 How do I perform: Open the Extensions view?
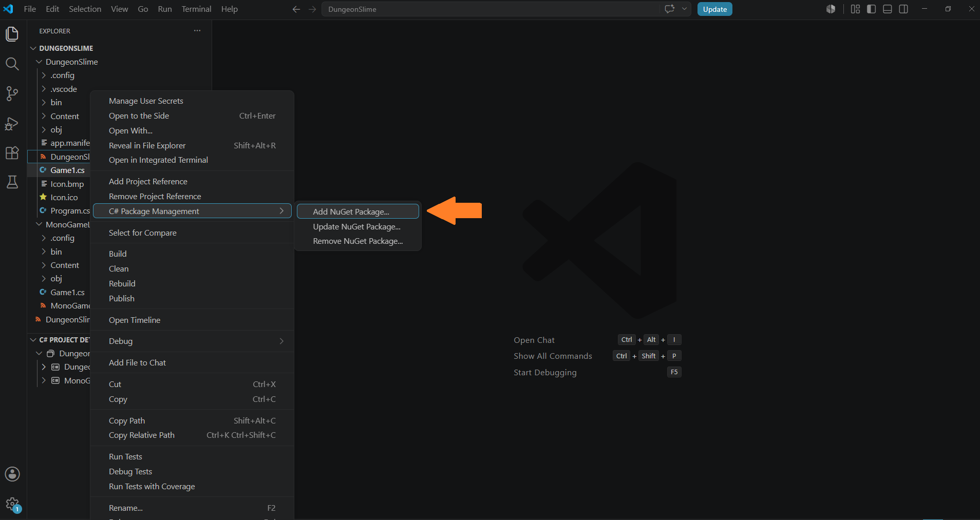(x=12, y=153)
